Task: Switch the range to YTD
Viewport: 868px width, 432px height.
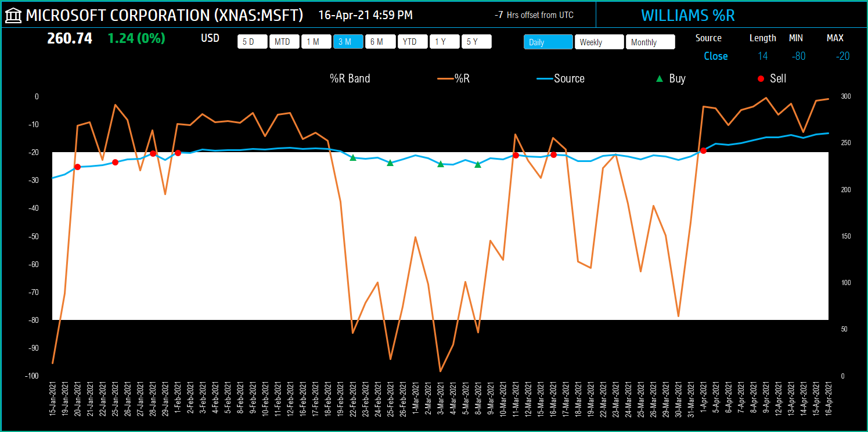Action: coord(412,42)
